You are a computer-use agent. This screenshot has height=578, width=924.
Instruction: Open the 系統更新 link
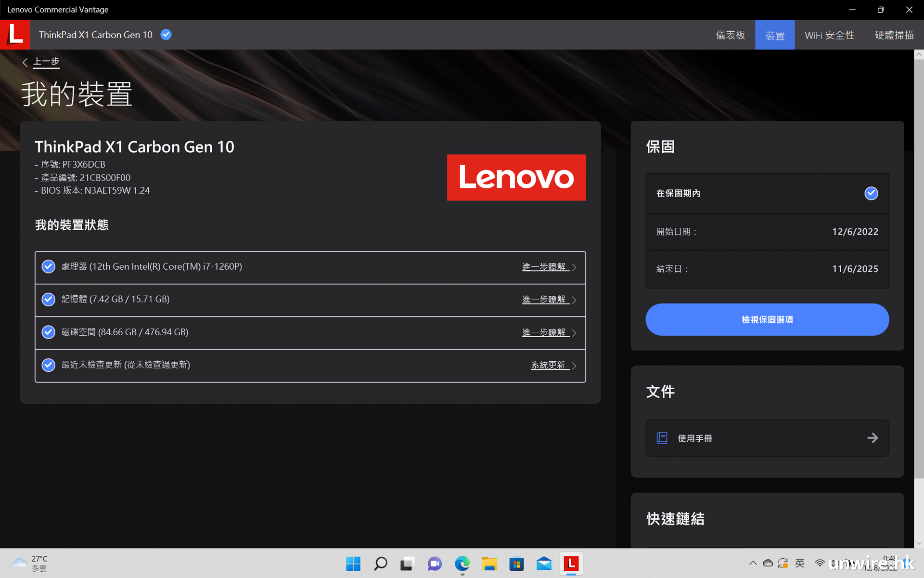[548, 365]
